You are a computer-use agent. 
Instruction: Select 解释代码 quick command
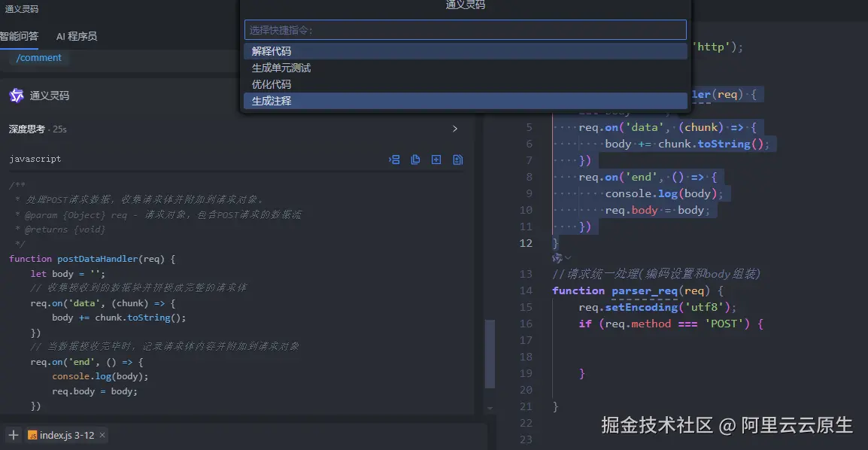coord(465,51)
